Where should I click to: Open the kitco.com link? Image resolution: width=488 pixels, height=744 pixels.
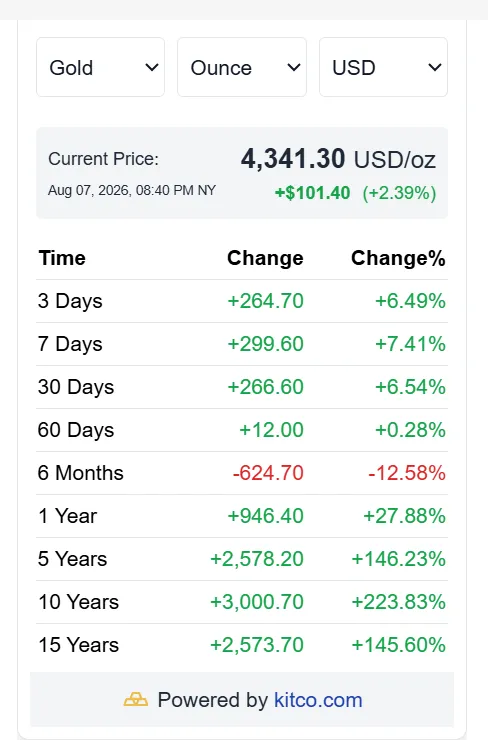point(318,700)
